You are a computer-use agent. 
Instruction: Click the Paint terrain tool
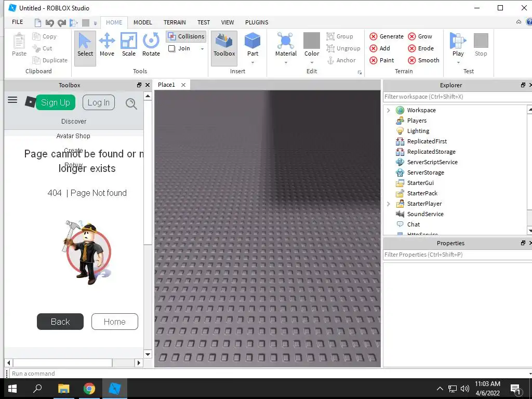coord(382,60)
